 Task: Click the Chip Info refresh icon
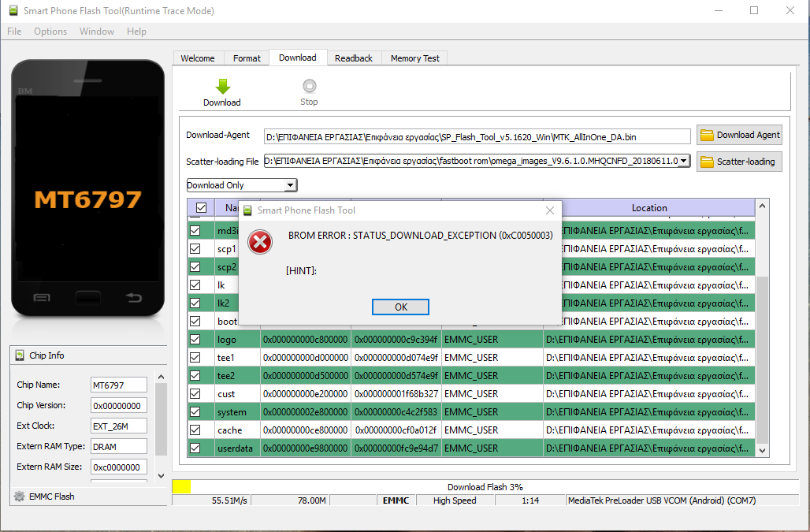point(20,355)
